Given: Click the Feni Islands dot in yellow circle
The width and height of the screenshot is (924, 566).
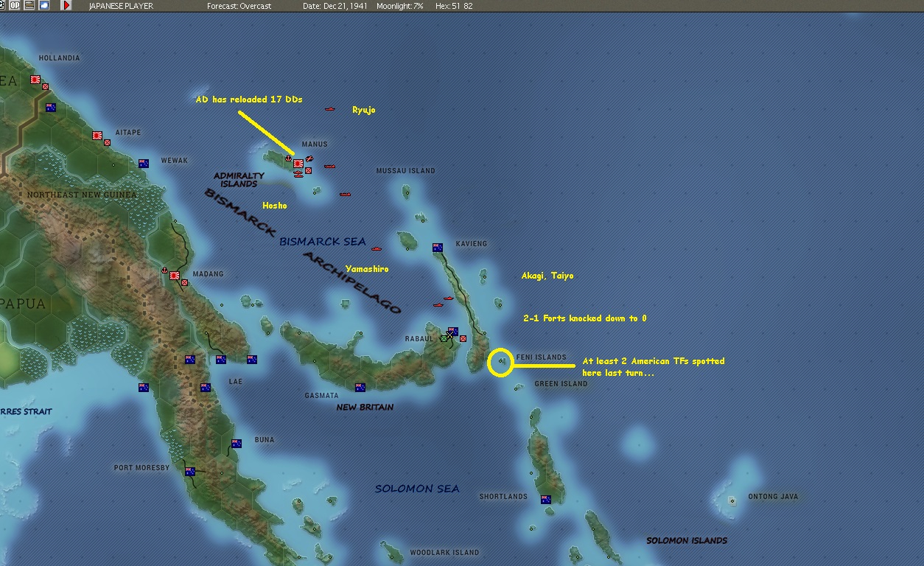Looking at the screenshot, I should 501,361.
